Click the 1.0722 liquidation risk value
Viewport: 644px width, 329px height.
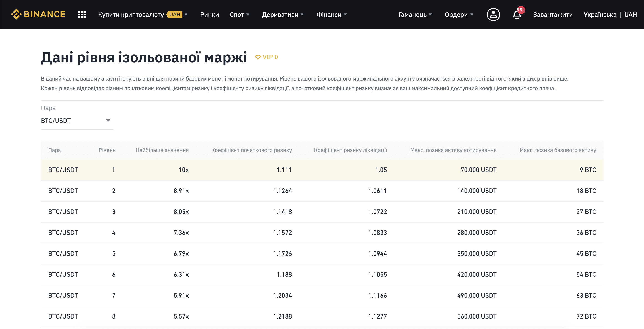377,212
